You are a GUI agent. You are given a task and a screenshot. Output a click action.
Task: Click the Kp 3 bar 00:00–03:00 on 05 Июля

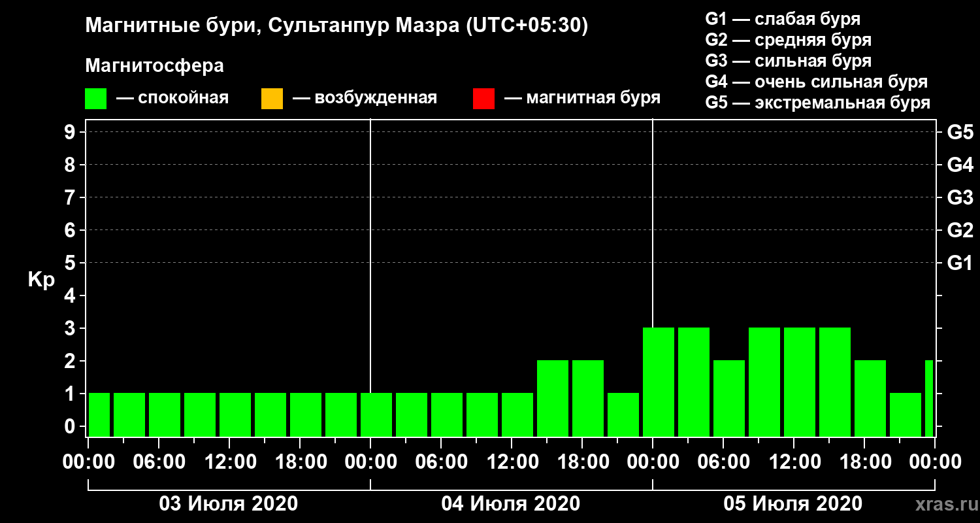coord(659,382)
